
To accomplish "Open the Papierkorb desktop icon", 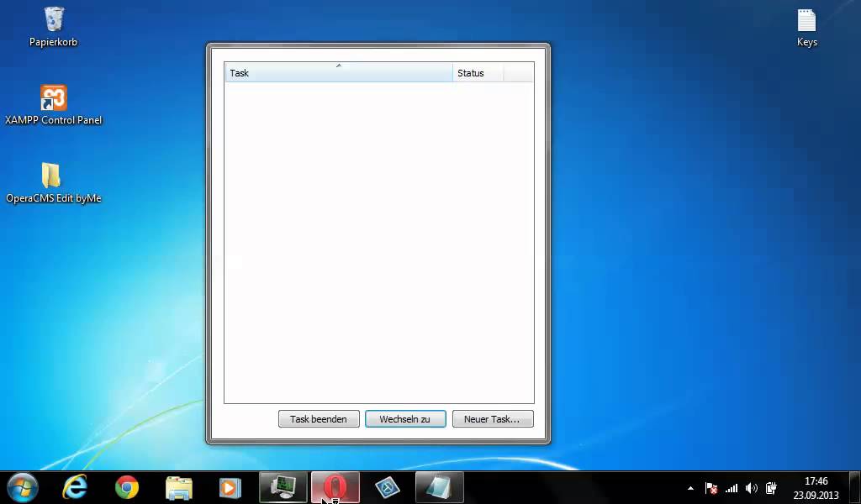I will 53,27.
